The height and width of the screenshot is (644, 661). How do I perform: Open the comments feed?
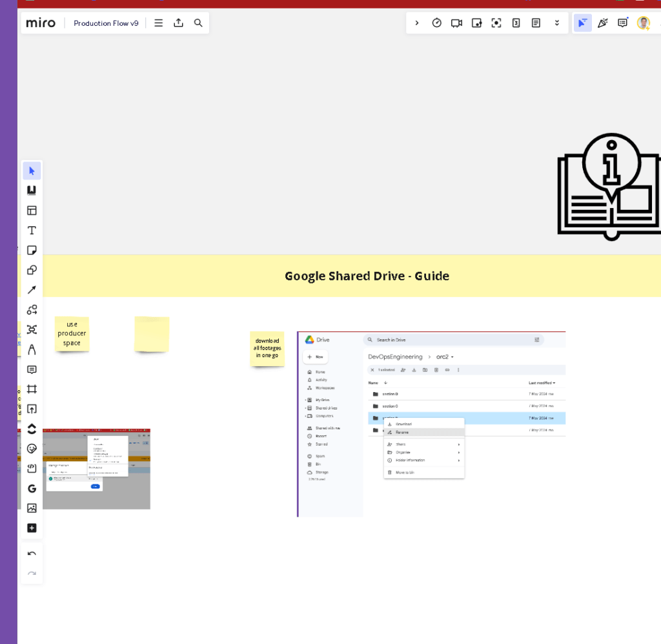click(x=623, y=23)
